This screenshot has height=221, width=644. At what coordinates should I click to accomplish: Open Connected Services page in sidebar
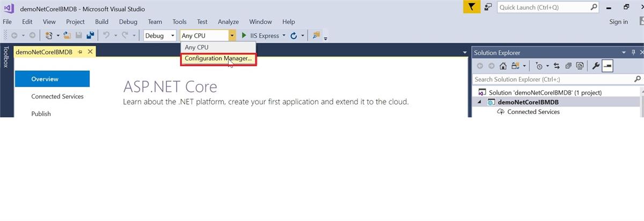57,96
